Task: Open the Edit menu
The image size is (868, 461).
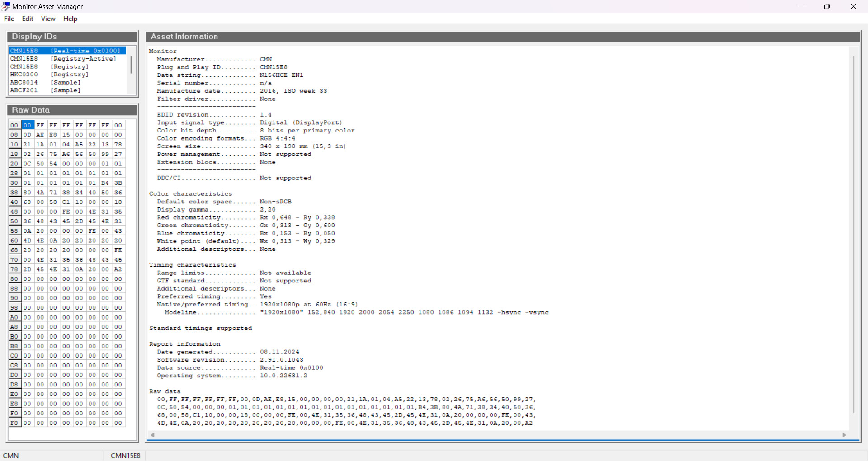Action: pos(28,19)
